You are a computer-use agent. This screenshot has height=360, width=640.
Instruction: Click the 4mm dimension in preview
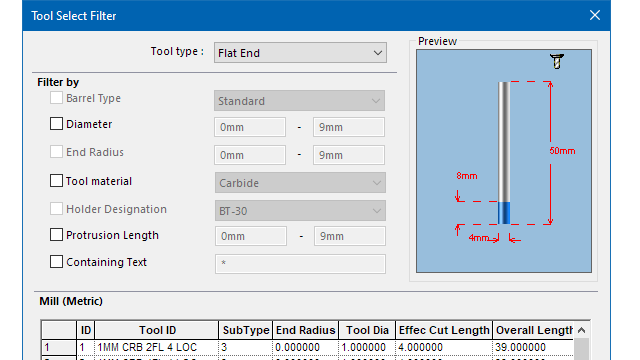pos(478,238)
